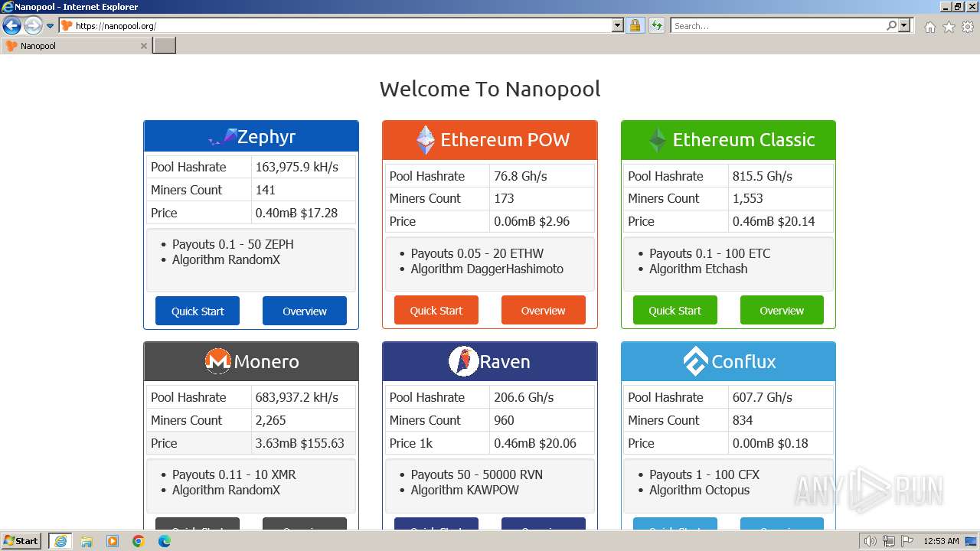Click the Zephyr card title
Screen dimensions: 980x551
tap(266, 137)
